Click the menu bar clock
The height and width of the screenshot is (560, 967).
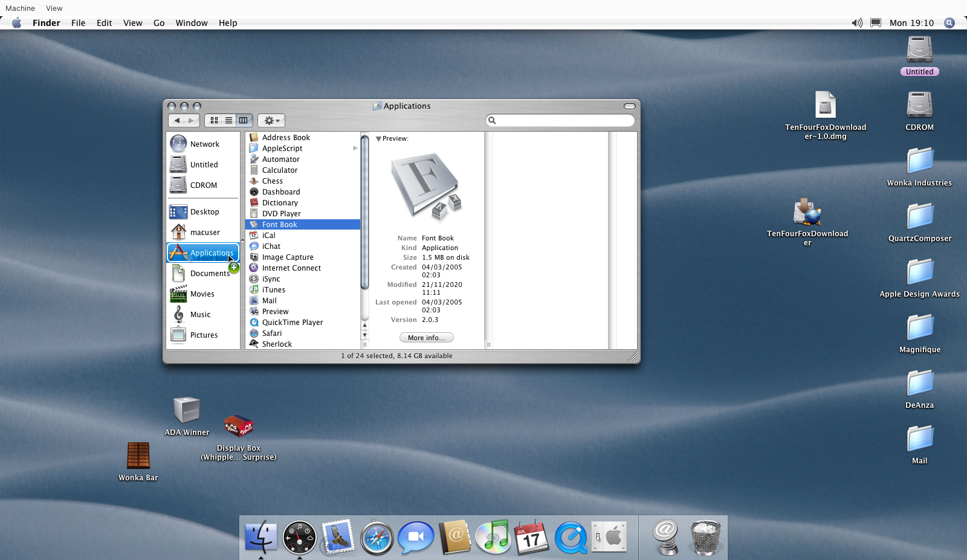pyautogui.click(x=911, y=23)
